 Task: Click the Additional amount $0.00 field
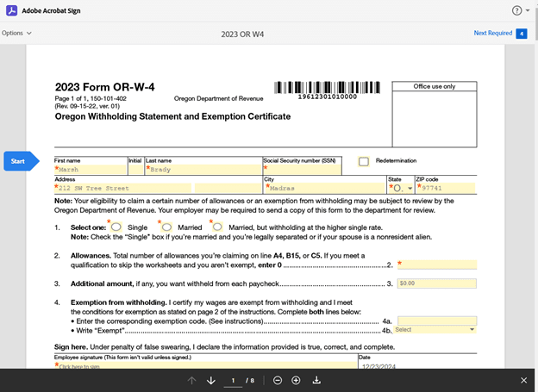pyautogui.click(x=437, y=283)
